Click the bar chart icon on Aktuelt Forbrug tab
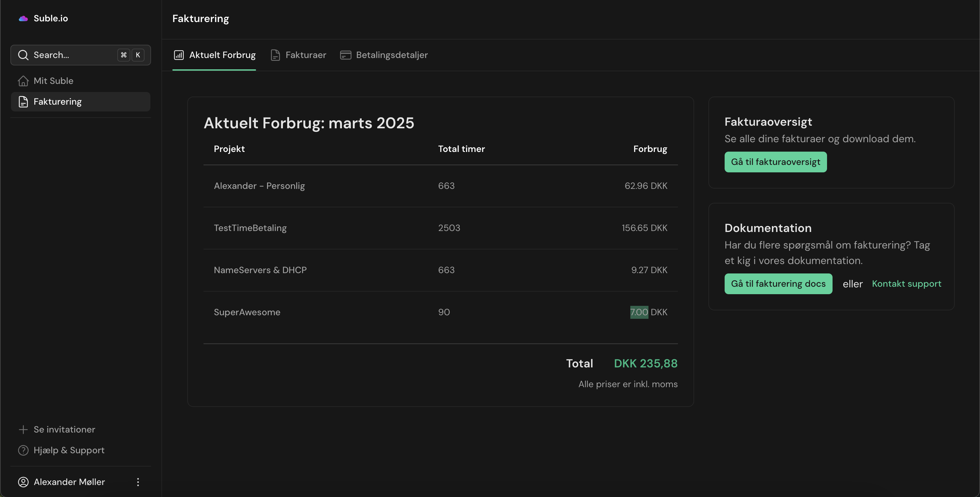Screen dimensions: 980x497 click(179, 55)
